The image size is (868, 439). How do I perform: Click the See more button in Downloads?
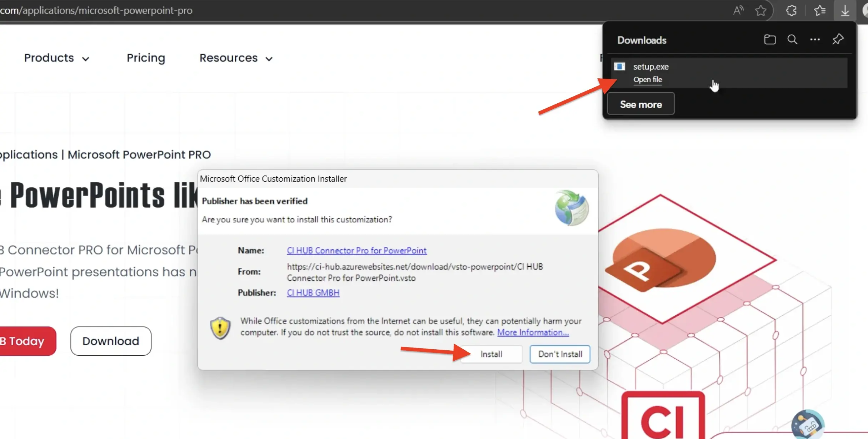[x=641, y=104]
